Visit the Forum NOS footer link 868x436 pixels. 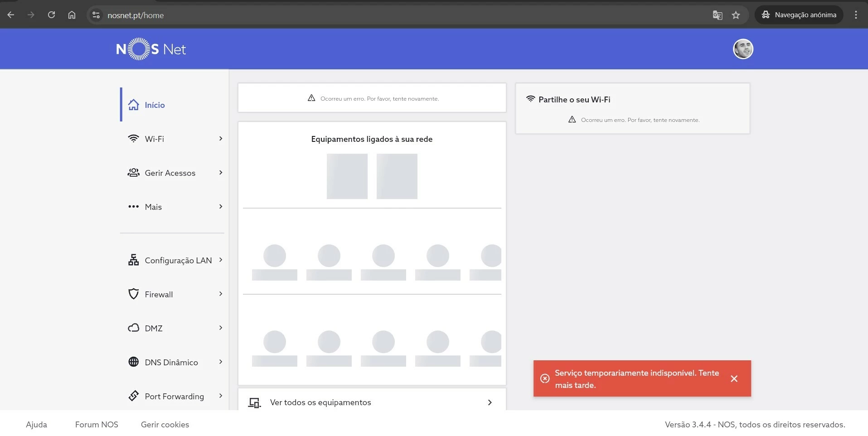(97, 425)
